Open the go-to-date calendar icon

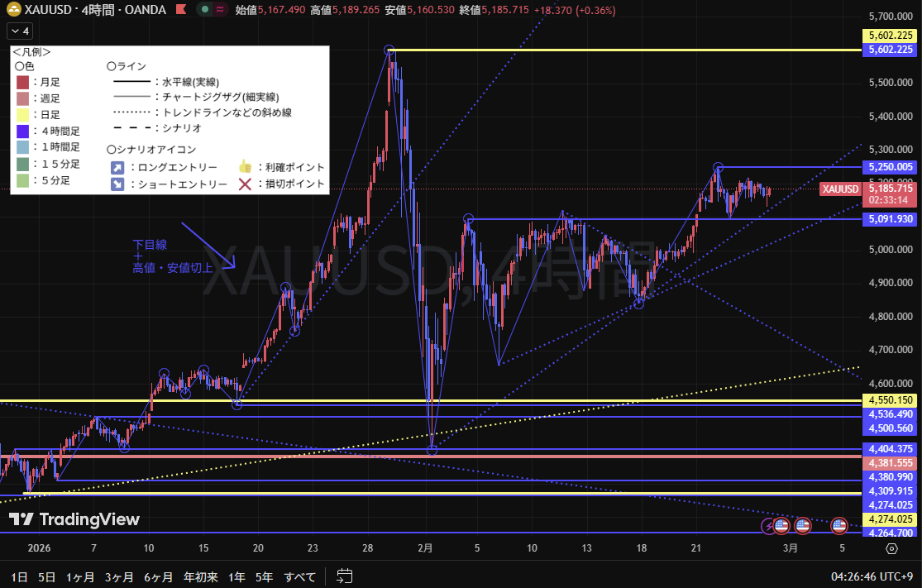click(x=345, y=576)
